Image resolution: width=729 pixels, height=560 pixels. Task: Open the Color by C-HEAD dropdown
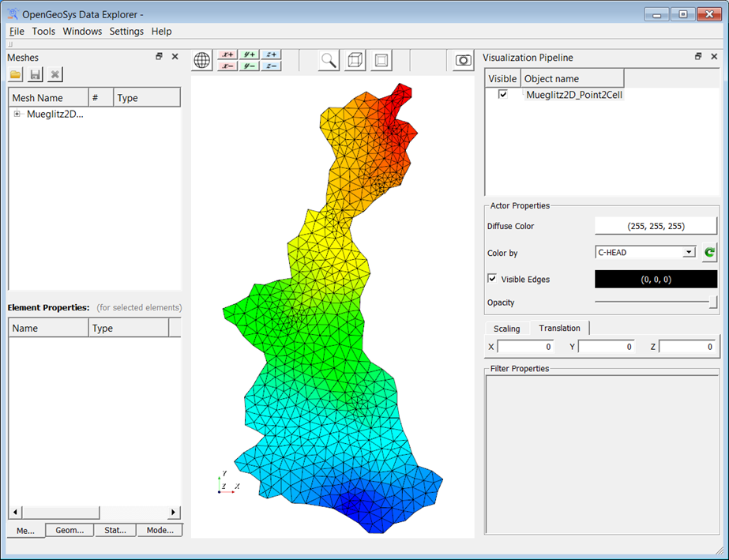[x=689, y=253]
